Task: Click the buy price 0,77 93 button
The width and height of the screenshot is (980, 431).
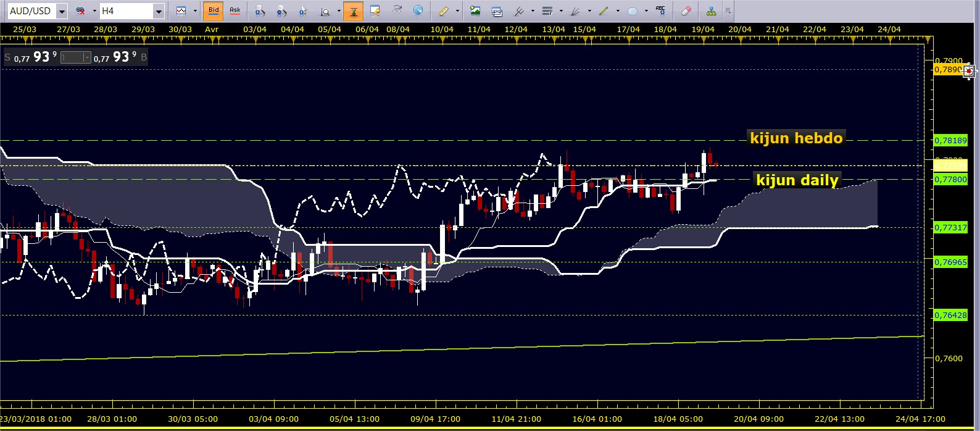Action: [x=120, y=57]
